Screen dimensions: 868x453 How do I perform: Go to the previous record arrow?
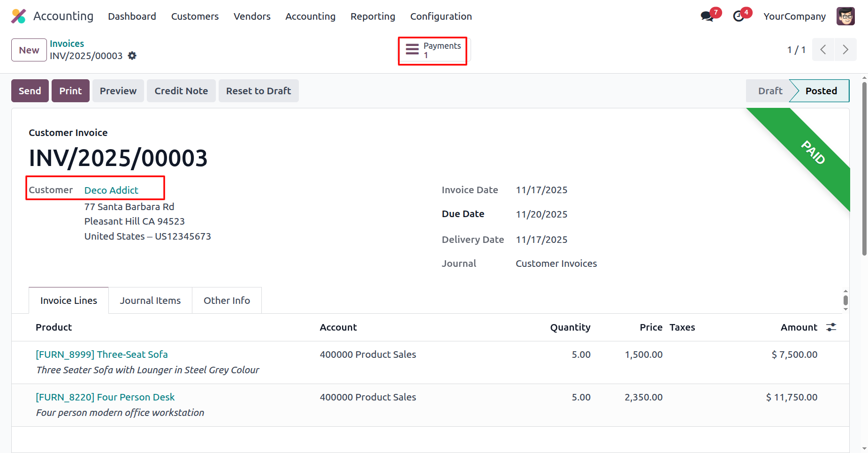coord(823,50)
